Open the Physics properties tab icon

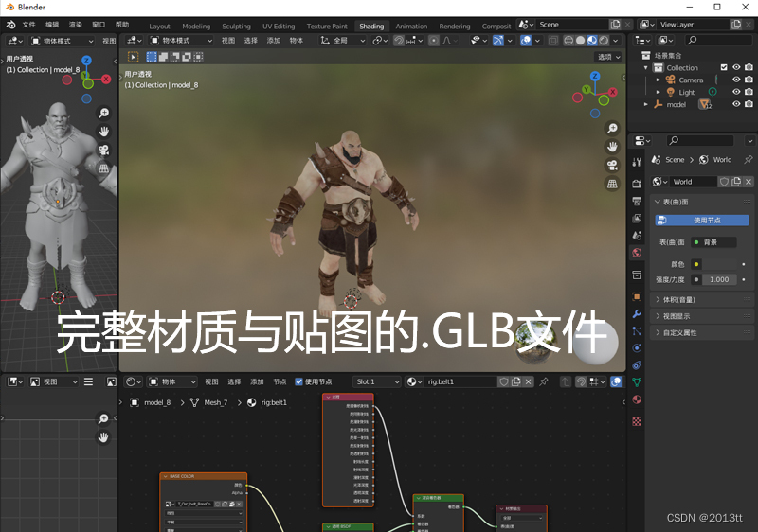click(637, 348)
